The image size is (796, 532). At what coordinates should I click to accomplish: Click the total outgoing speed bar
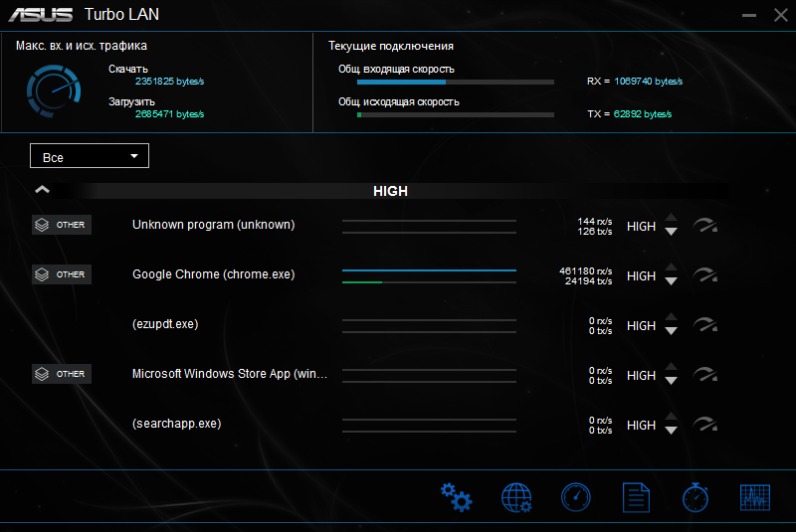tap(456, 115)
